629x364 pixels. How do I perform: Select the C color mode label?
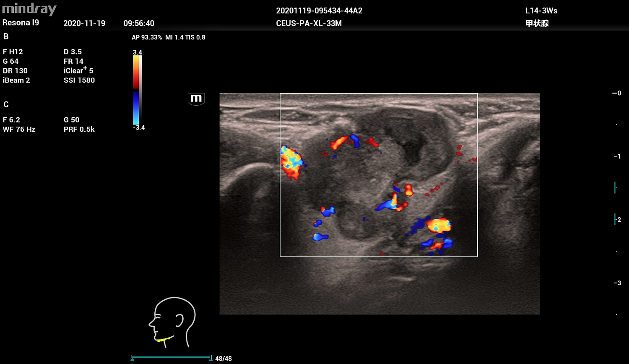pyautogui.click(x=6, y=104)
